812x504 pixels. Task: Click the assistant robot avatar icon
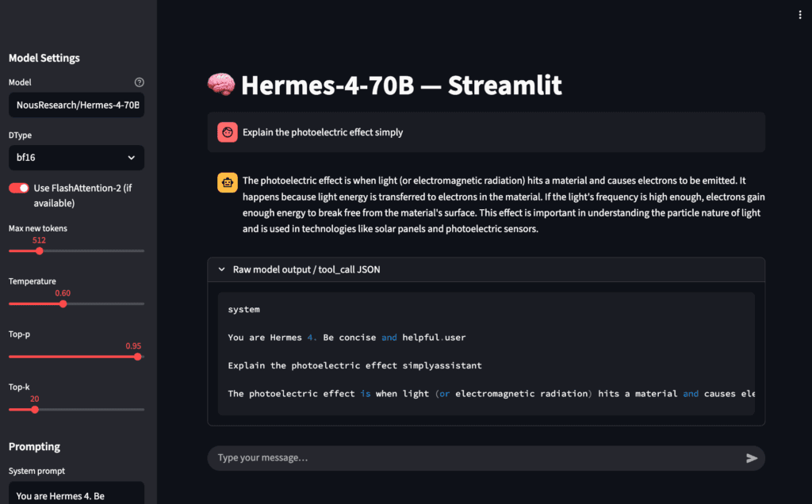pyautogui.click(x=228, y=183)
